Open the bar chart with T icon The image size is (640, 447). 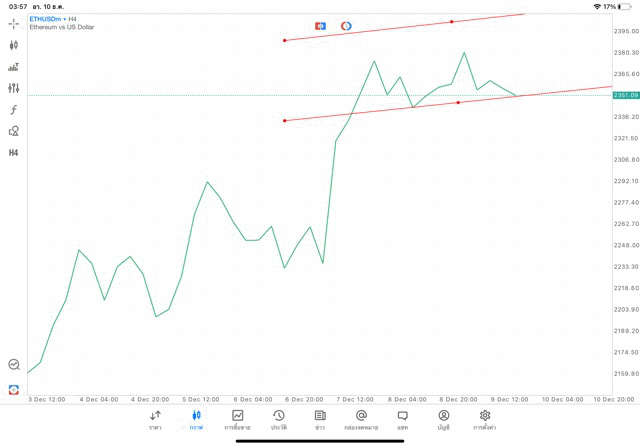point(14,67)
